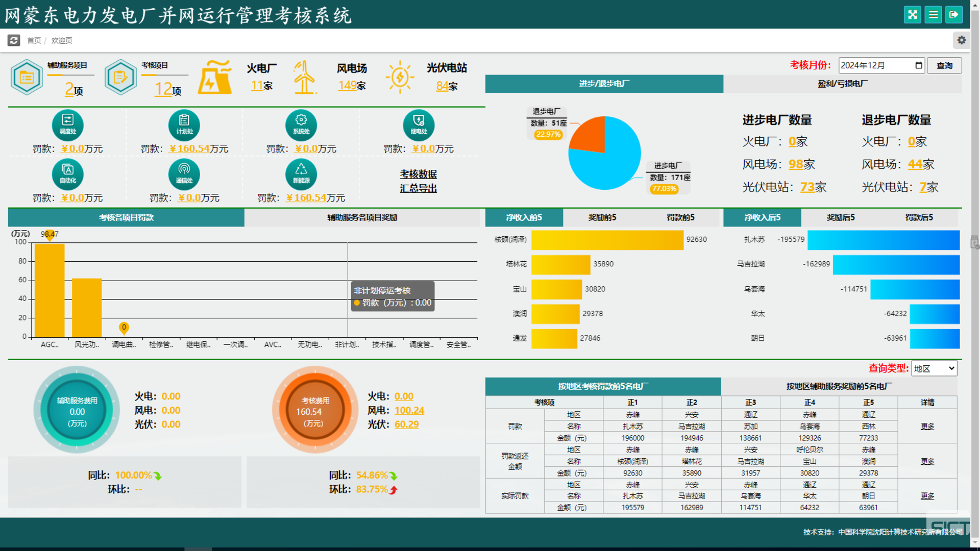The image size is (980, 551).
Task: Click 更多 link in 罚款 row
Action: 927,427
